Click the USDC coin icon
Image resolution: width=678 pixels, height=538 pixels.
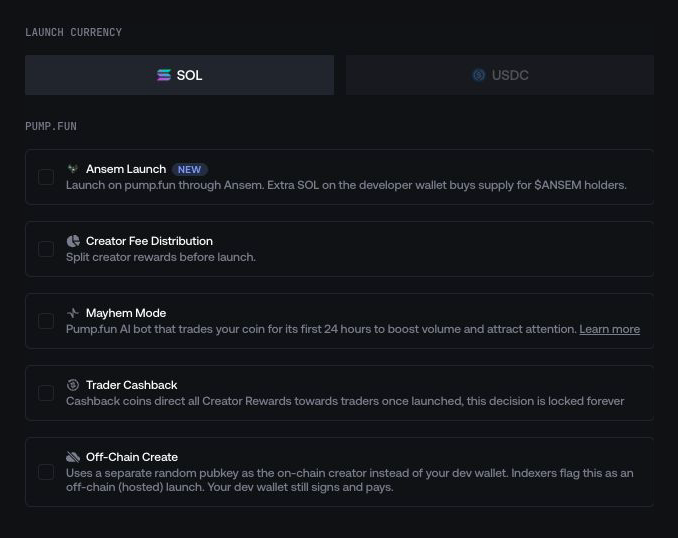(x=479, y=75)
